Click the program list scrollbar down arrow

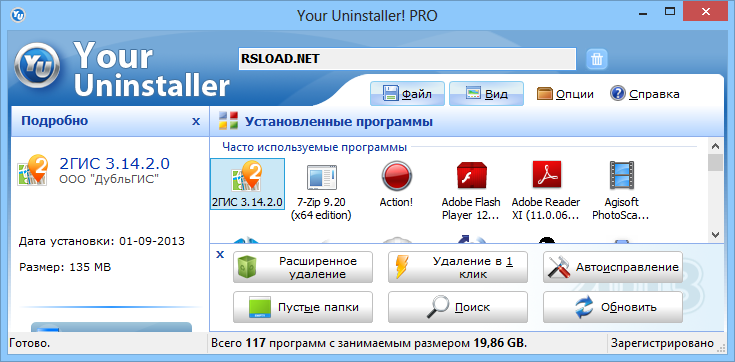pos(715,234)
